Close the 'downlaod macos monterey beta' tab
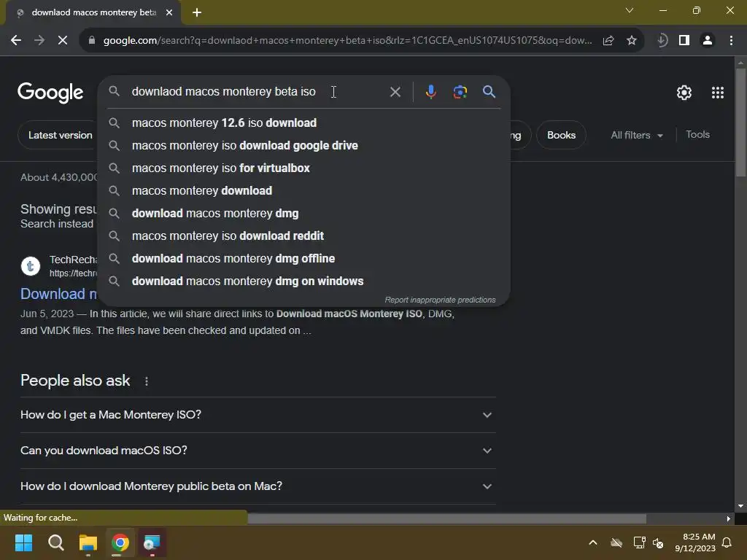Image resolution: width=747 pixels, height=560 pixels. click(x=169, y=13)
